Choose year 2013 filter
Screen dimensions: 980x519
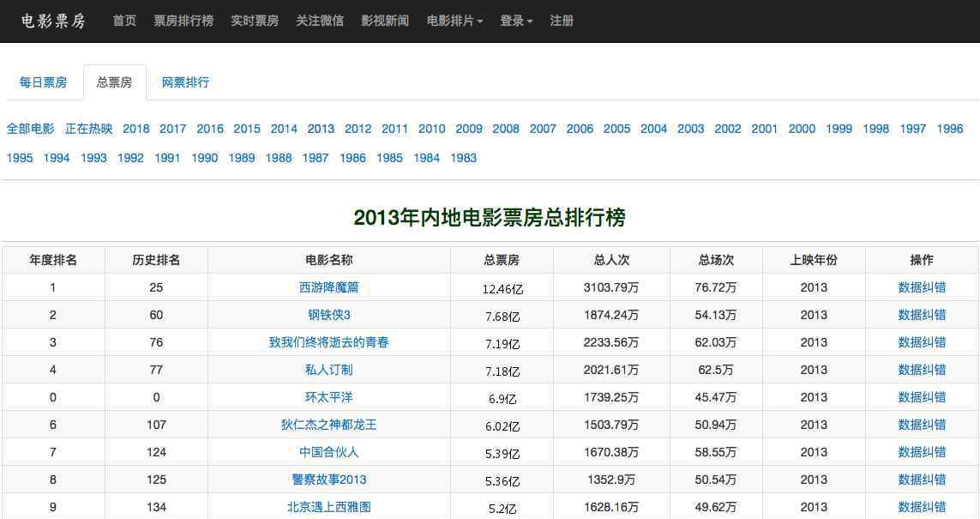(x=322, y=129)
